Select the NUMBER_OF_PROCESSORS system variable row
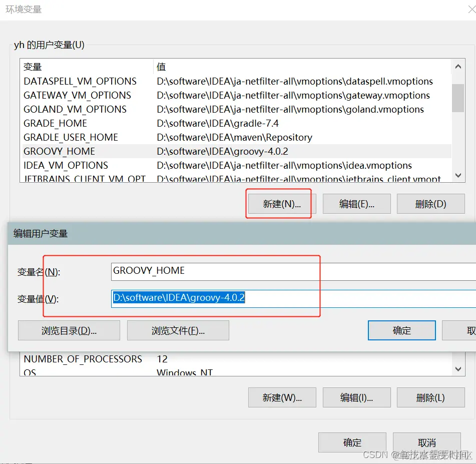This screenshot has width=476, height=464. pos(237,359)
